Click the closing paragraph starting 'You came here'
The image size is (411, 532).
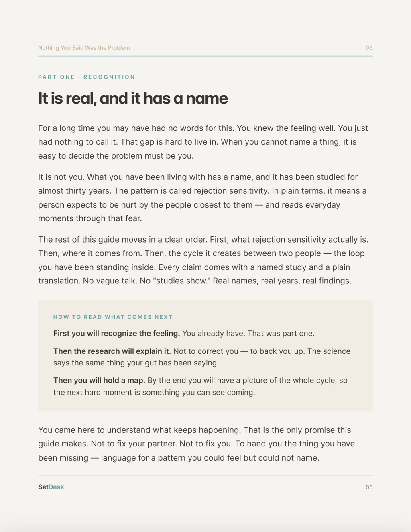(x=197, y=444)
